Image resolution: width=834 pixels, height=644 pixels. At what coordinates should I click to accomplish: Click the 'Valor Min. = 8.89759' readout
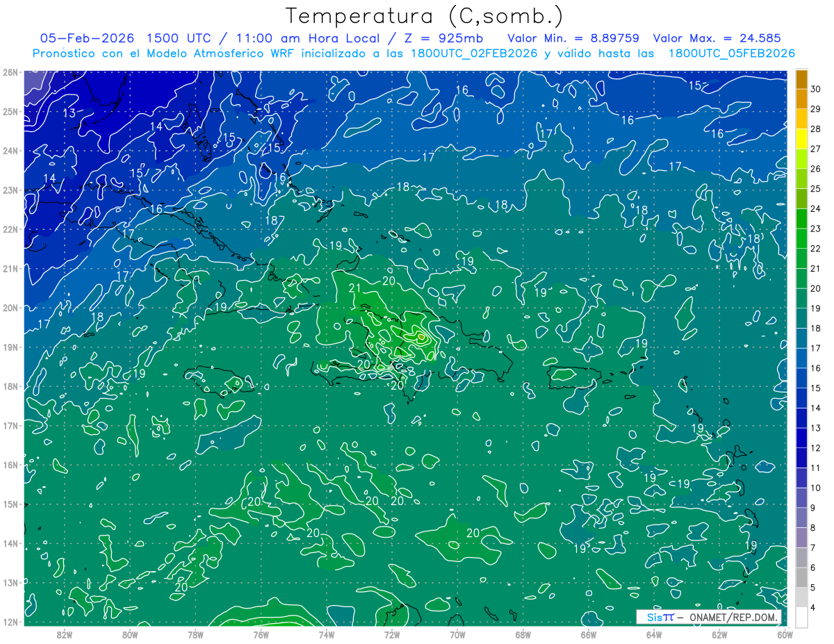pos(573,38)
